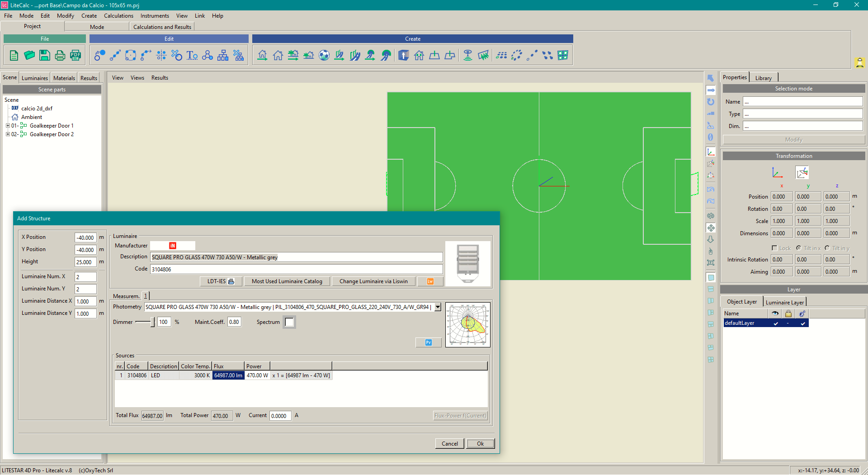Click Ok in Add Structure dialog
The image size is (868, 475).
(x=480, y=444)
